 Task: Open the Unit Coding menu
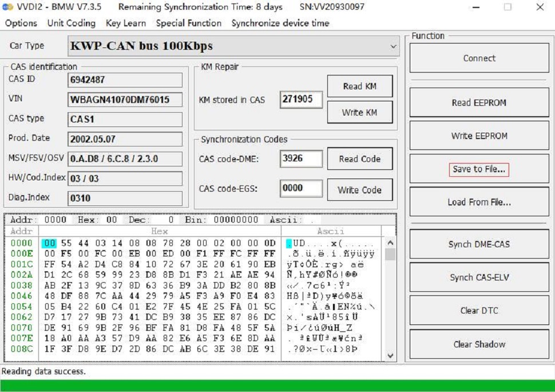pyautogui.click(x=71, y=23)
